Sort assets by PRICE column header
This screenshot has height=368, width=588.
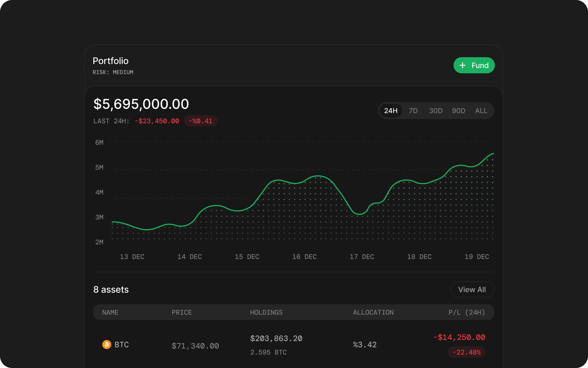(x=181, y=312)
